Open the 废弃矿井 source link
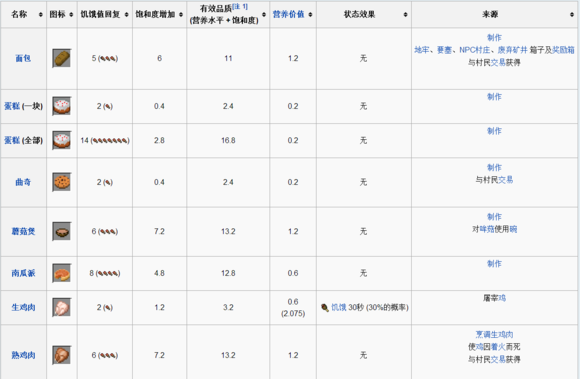580x379 pixels. 512,50
